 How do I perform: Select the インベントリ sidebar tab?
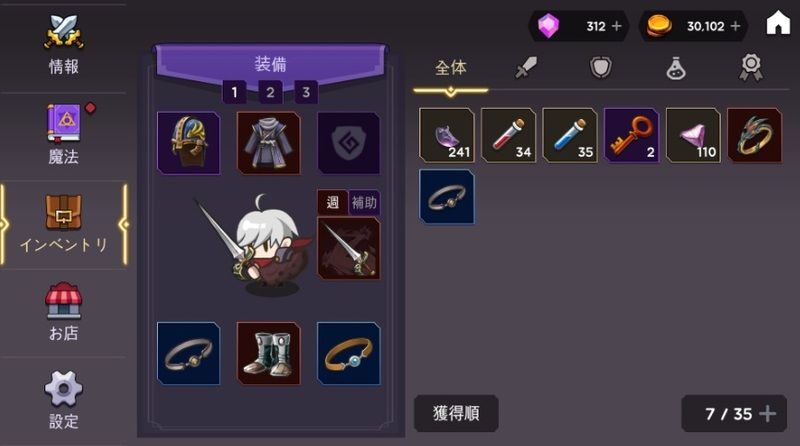pyautogui.click(x=63, y=225)
